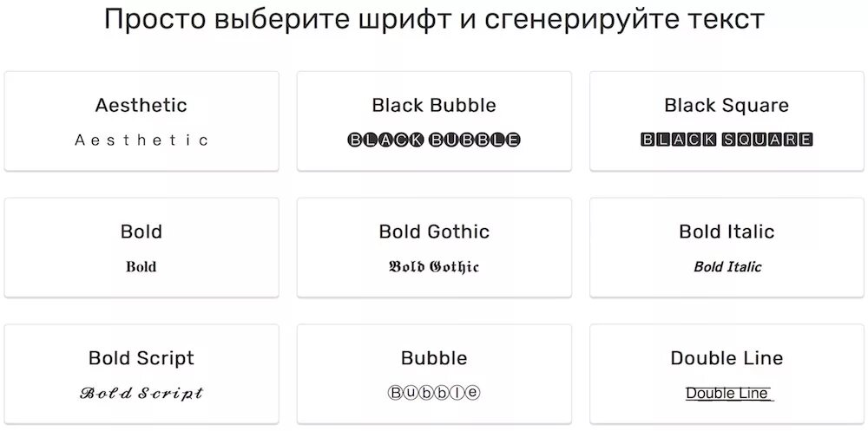The width and height of the screenshot is (868, 431).
Task: Open the Bold Script font option
Action: point(141,374)
